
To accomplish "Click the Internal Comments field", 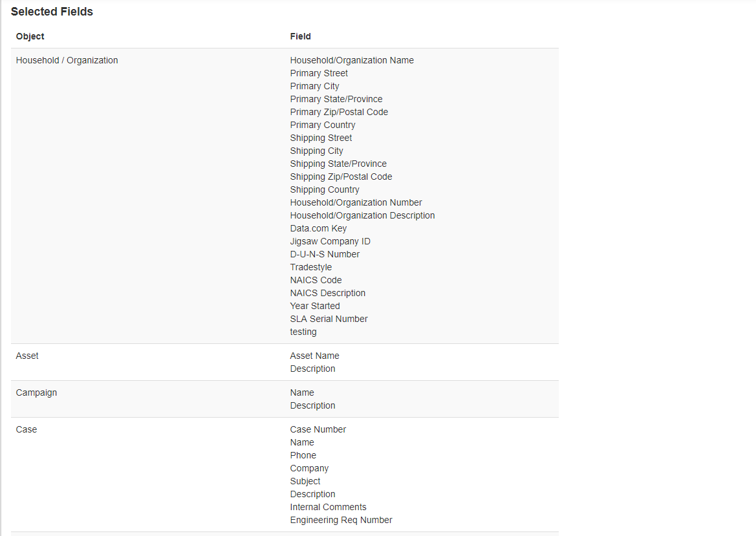I will [329, 507].
